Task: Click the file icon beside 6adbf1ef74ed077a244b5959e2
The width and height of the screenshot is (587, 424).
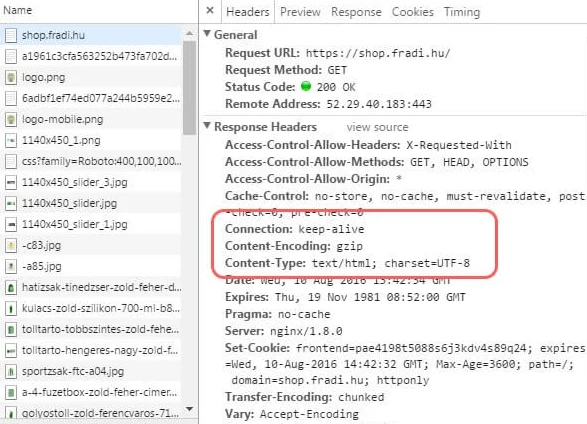Action: (11, 98)
